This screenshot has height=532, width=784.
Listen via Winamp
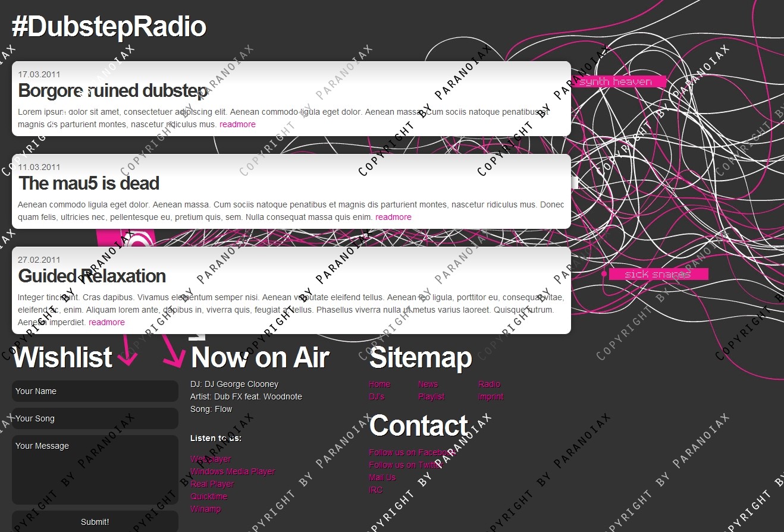(206, 509)
